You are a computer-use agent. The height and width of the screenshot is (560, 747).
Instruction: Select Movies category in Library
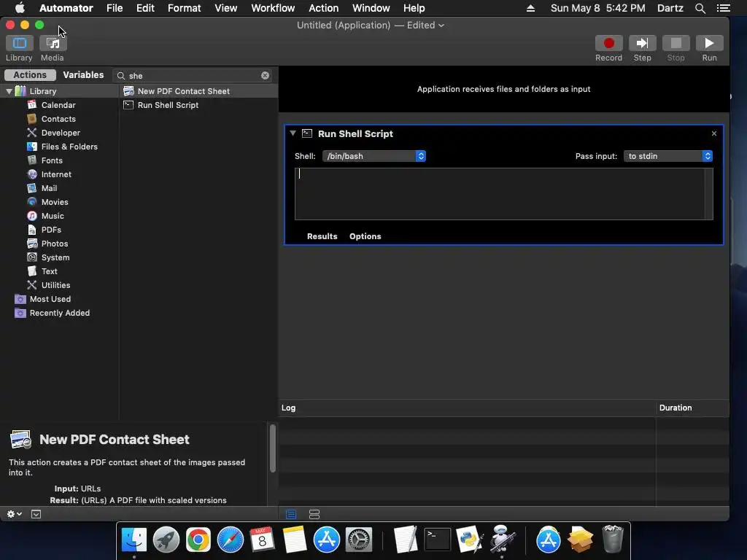click(54, 202)
